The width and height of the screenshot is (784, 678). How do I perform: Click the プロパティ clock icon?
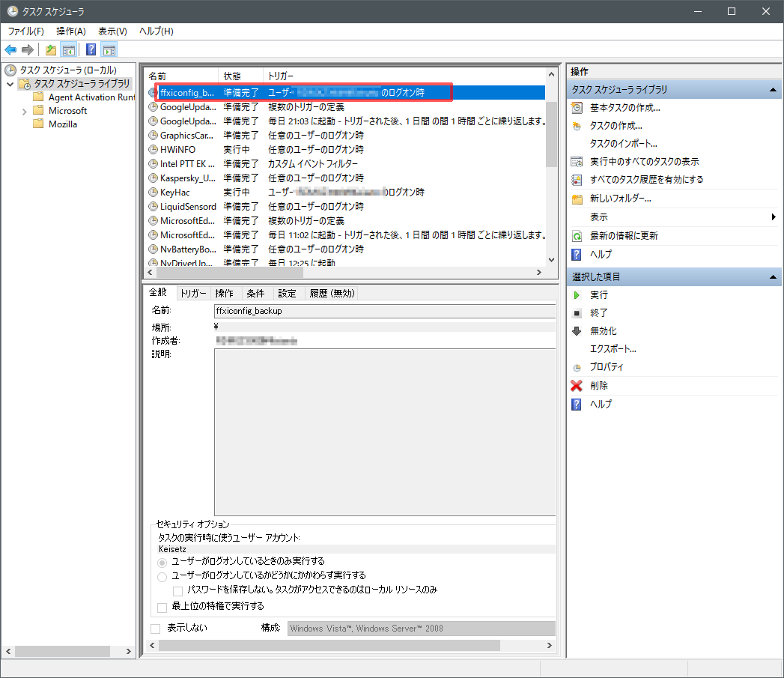point(577,368)
